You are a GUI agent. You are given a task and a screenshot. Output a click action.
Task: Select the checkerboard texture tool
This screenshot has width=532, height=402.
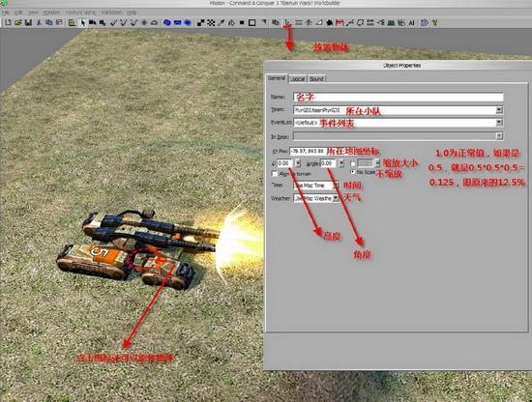click(211, 23)
